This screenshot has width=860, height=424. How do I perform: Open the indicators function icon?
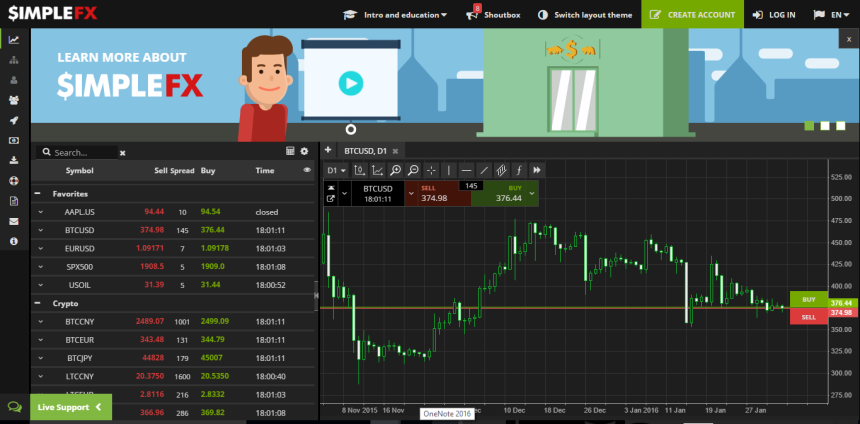click(x=519, y=170)
